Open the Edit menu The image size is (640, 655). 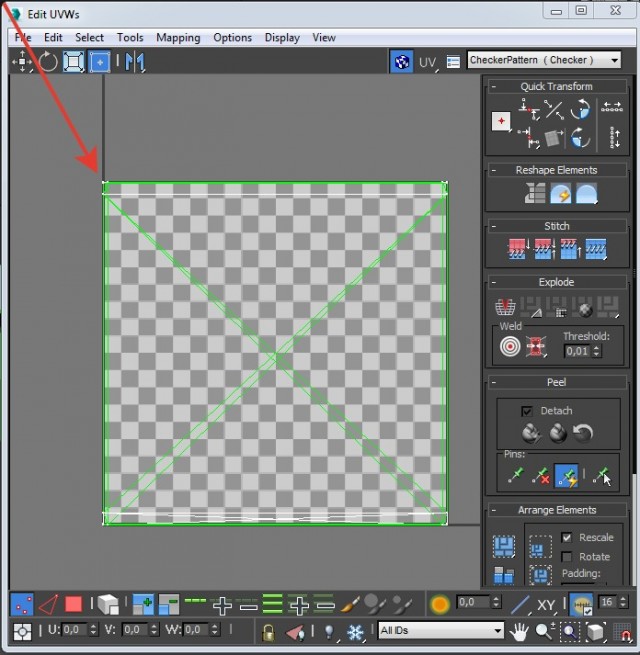(53, 38)
